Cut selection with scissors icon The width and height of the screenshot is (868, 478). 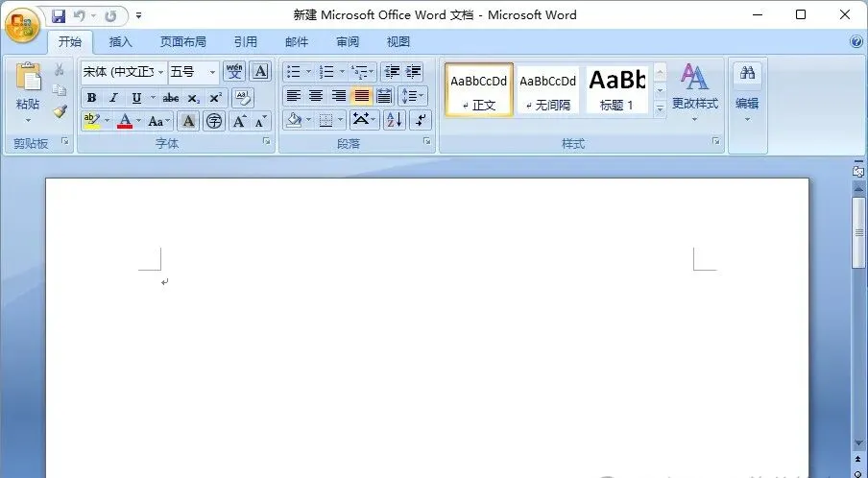pyautogui.click(x=60, y=70)
